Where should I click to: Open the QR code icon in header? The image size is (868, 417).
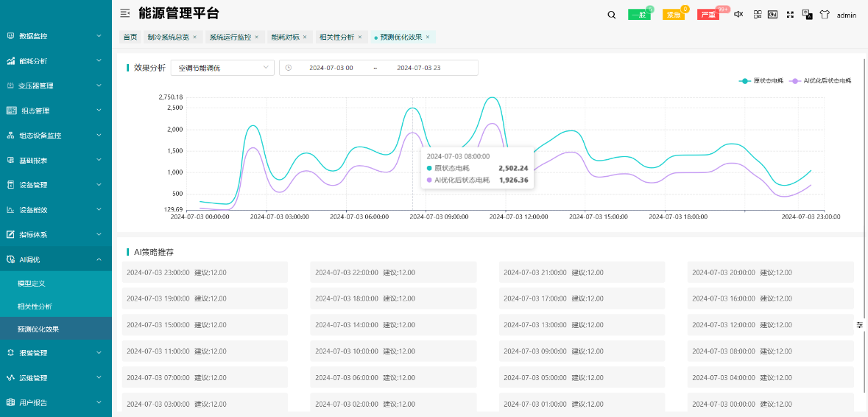(x=758, y=15)
